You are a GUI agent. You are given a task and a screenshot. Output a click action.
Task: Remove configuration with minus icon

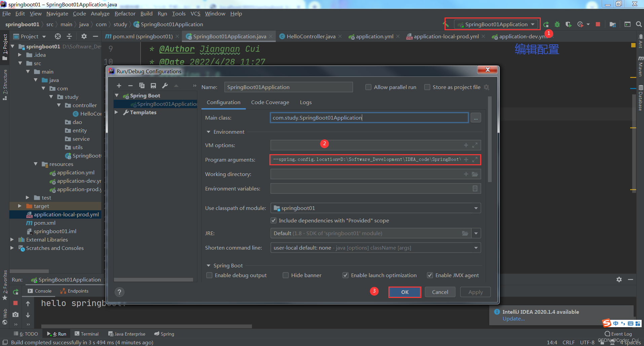click(130, 86)
